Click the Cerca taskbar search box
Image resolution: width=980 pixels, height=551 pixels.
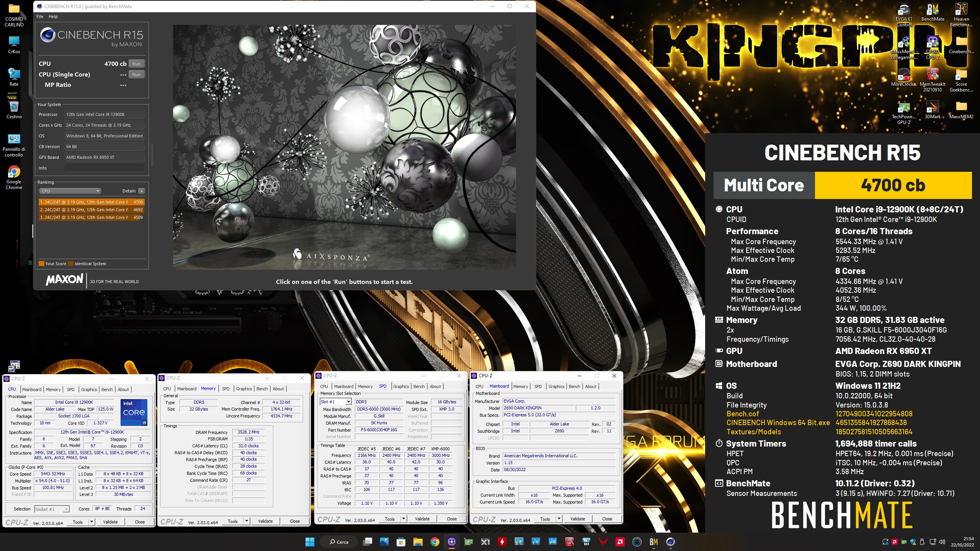(339, 541)
